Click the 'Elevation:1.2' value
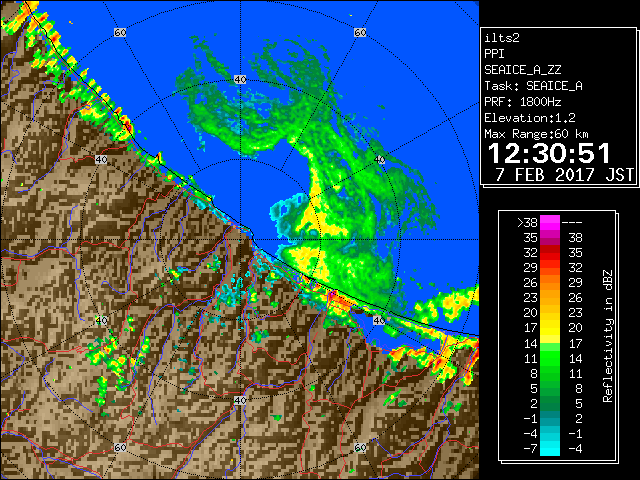This screenshot has width=640, height=480. pos(530,118)
